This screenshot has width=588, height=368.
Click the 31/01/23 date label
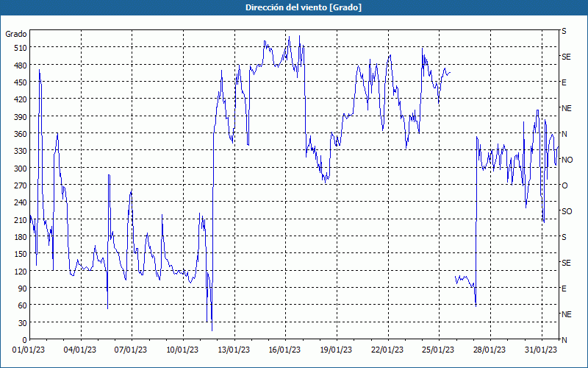coord(541,350)
